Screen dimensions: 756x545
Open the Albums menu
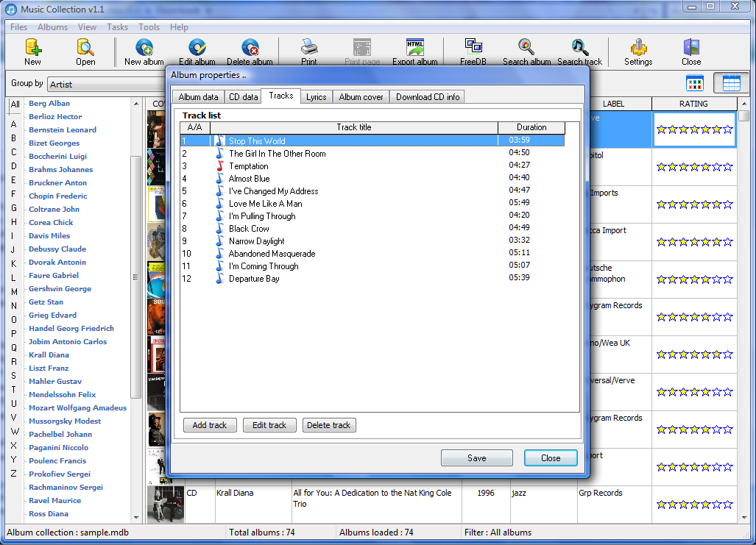tap(52, 27)
